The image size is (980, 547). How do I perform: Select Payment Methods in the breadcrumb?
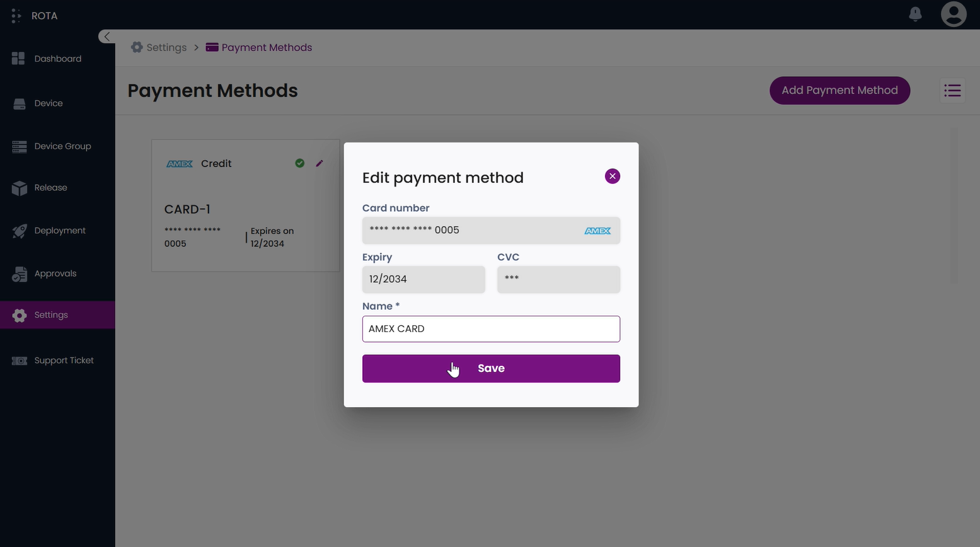(265, 47)
